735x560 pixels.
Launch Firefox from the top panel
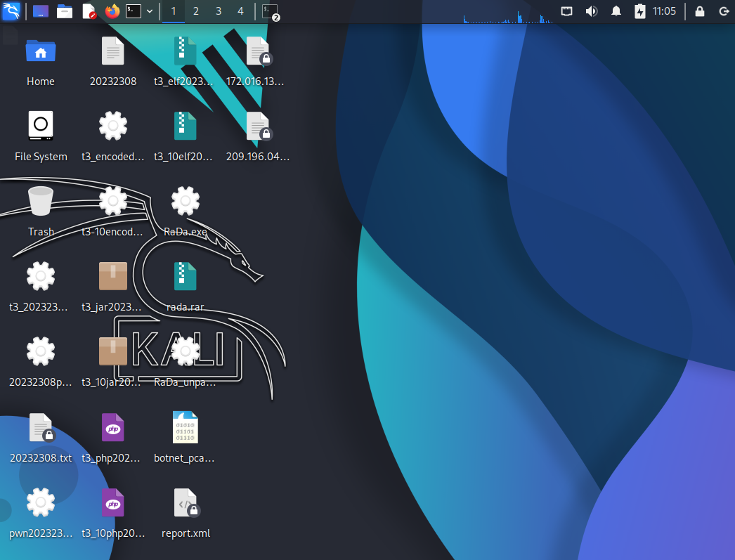tap(112, 11)
